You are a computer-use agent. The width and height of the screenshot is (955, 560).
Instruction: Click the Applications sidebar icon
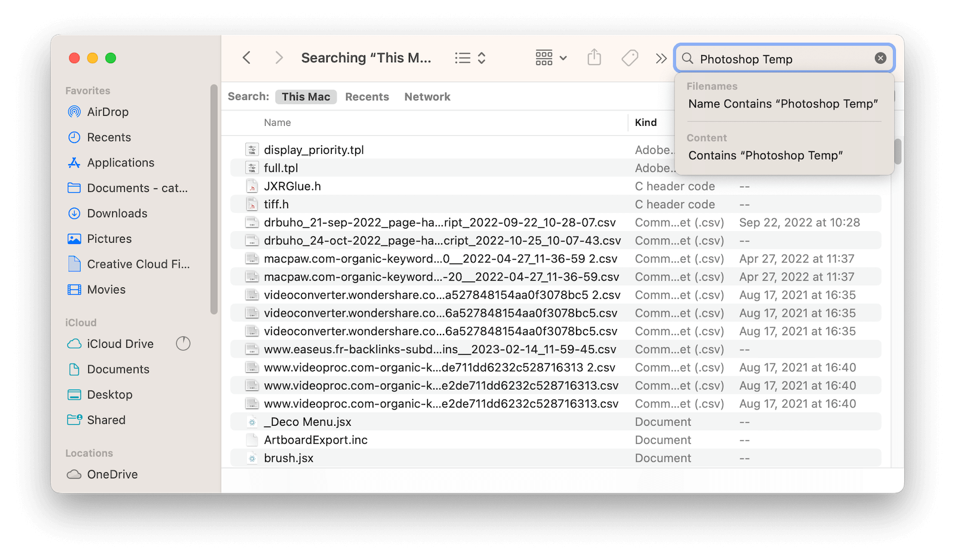[x=74, y=163]
